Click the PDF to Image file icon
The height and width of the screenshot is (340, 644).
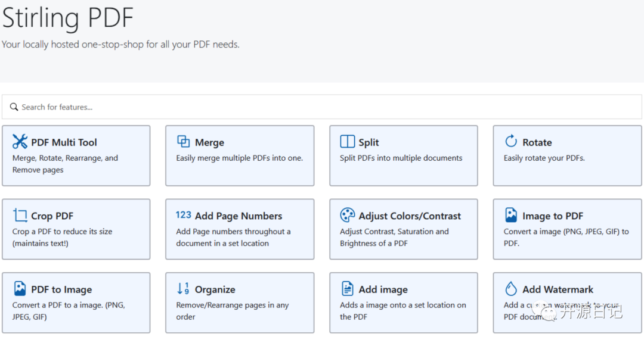click(x=20, y=288)
